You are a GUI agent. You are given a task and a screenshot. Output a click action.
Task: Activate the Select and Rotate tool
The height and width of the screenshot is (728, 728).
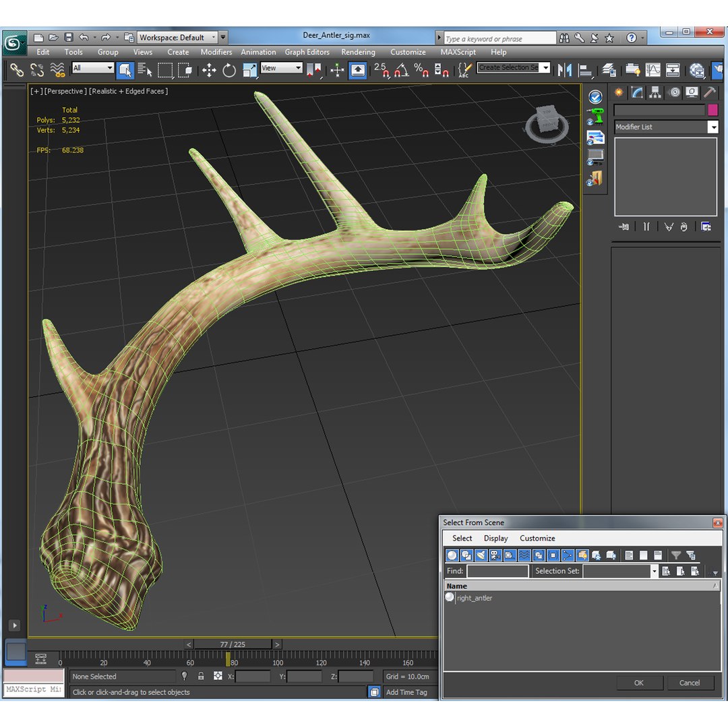coord(229,70)
